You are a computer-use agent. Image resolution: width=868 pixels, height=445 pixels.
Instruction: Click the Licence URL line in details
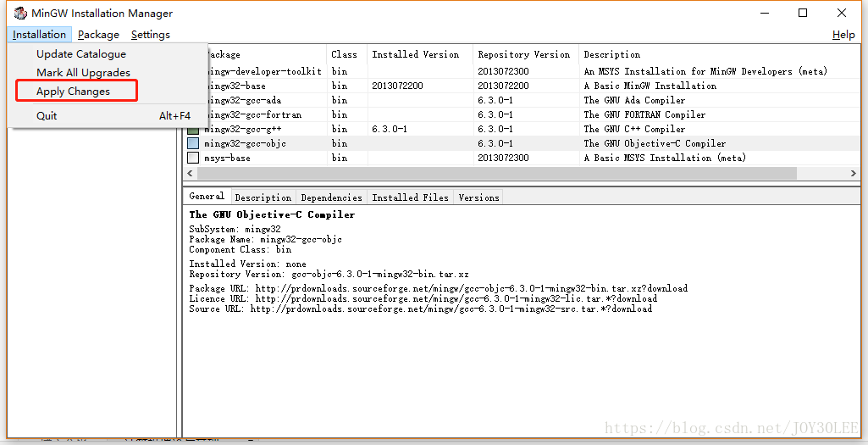[x=423, y=298]
